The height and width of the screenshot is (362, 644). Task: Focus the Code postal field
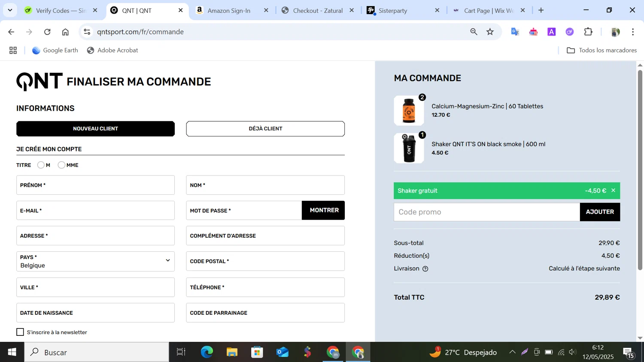pyautogui.click(x=265, y=261)
